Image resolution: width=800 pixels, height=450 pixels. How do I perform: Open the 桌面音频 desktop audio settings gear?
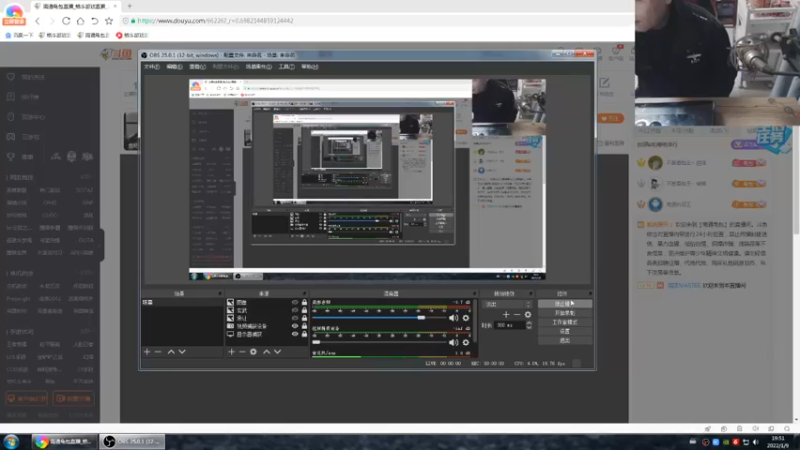466,318
